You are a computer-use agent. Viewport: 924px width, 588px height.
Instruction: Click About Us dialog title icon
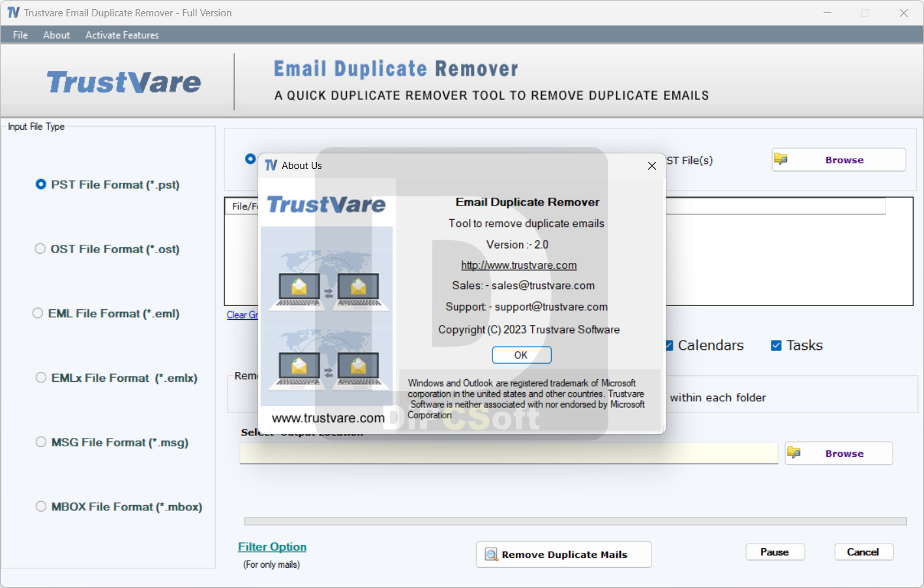pyautogui.click(x=271, y=166)
